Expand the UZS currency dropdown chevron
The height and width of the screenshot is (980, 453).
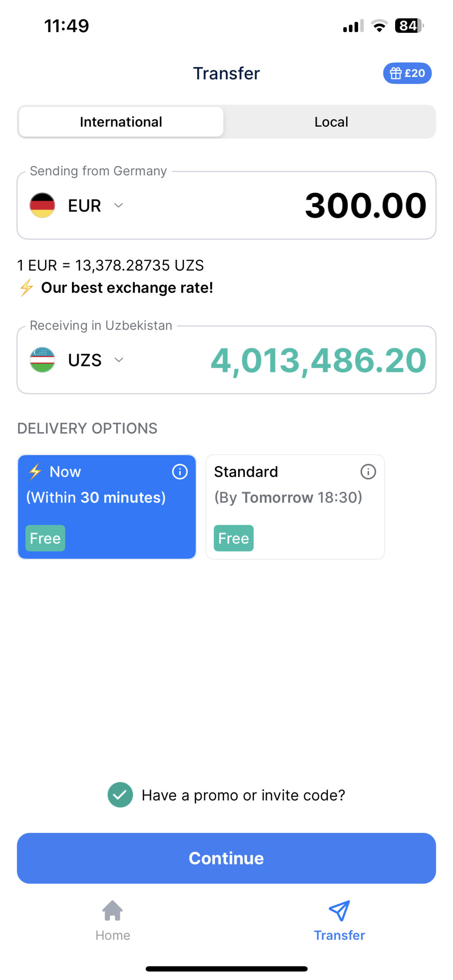pos(119,359)
